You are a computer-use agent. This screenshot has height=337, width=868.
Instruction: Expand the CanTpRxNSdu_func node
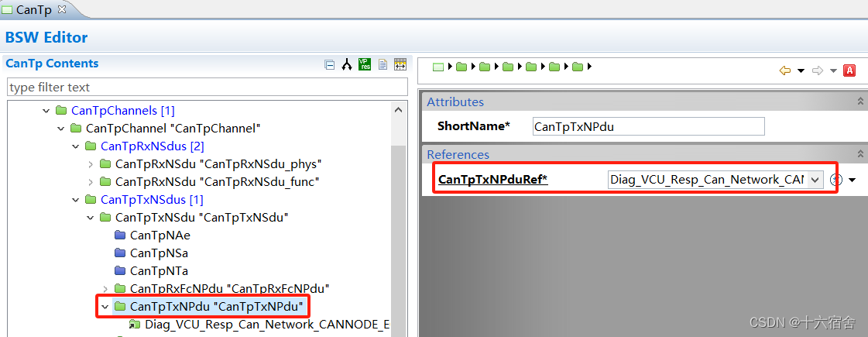pyautogui.click(x=91, y=182)
